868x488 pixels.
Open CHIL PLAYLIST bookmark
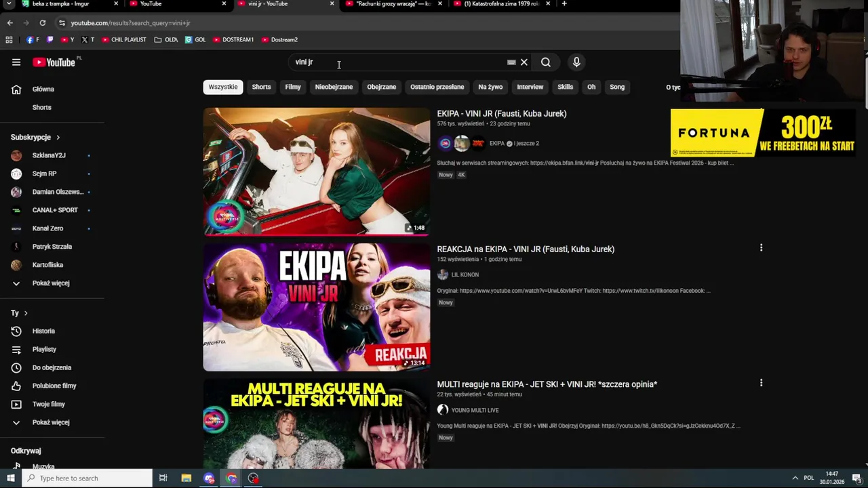pos(124,40)
